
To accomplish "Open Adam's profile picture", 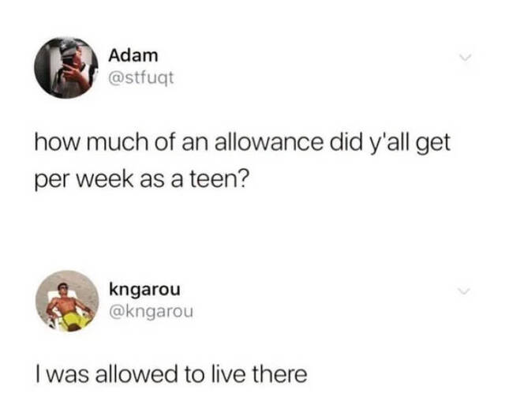I will click(66, 68).
